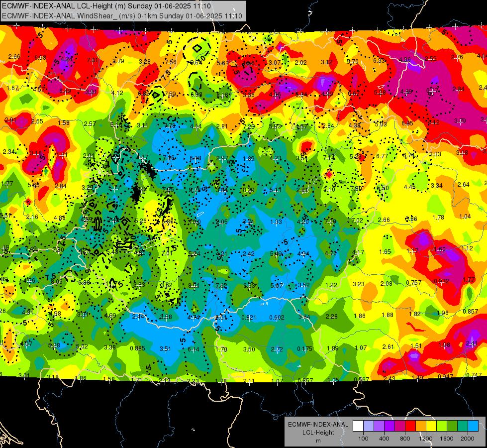Select the dark green legend swatch
This screenshot has height=448, width=487.
pyautogui.click(x=452, y=426)
